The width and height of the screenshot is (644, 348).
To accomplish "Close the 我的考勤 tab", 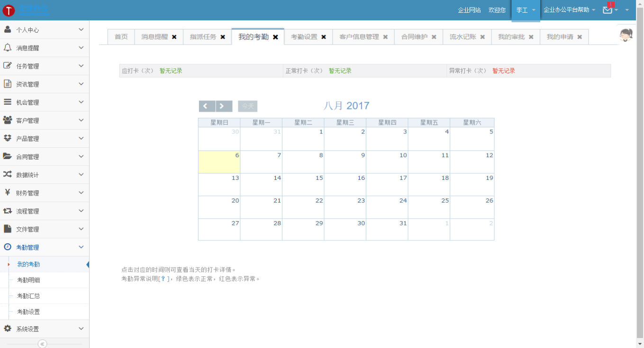I will click(275, 37).
